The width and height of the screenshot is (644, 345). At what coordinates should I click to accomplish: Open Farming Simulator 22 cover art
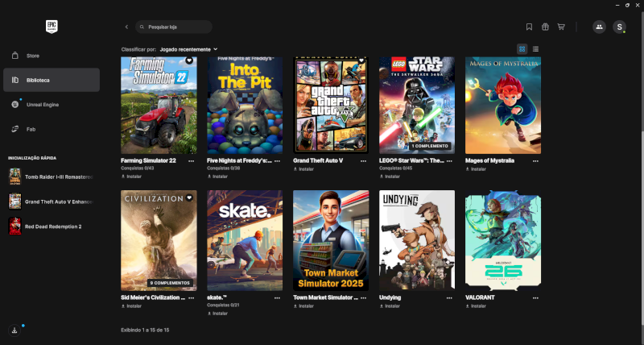tap(159, 106)
